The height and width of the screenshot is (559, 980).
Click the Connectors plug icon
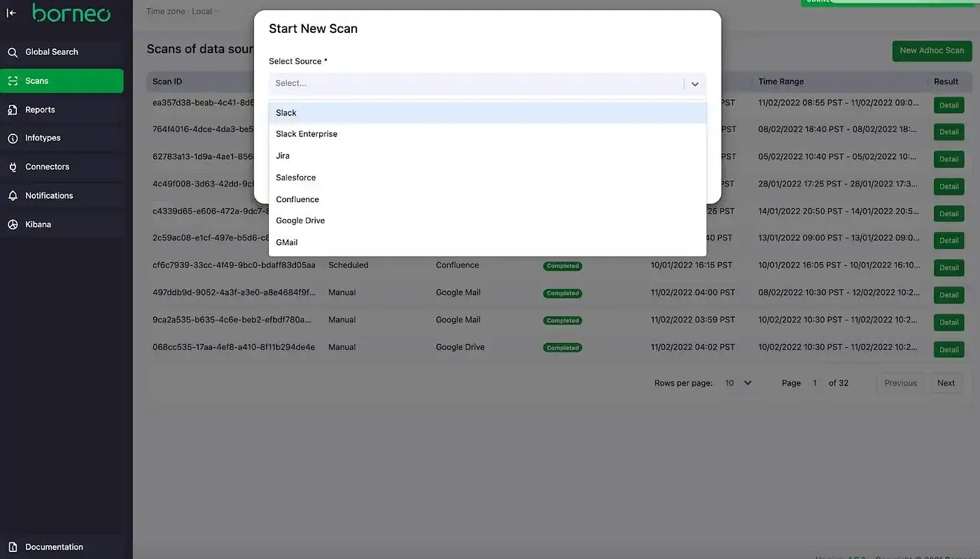coord(13,167)
